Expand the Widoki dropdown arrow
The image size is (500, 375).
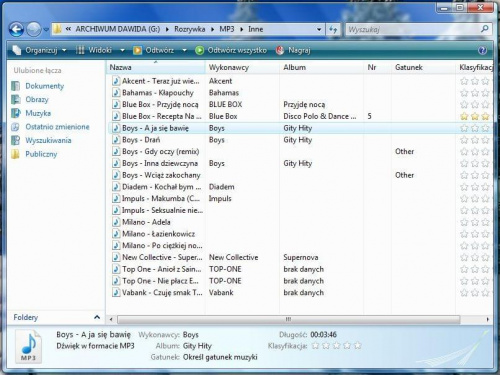pos(122,50)
